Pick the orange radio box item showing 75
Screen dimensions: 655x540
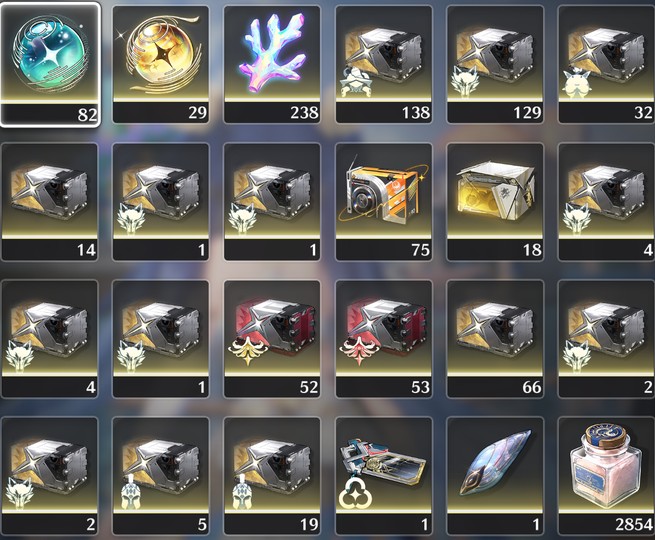click(384, 202)
